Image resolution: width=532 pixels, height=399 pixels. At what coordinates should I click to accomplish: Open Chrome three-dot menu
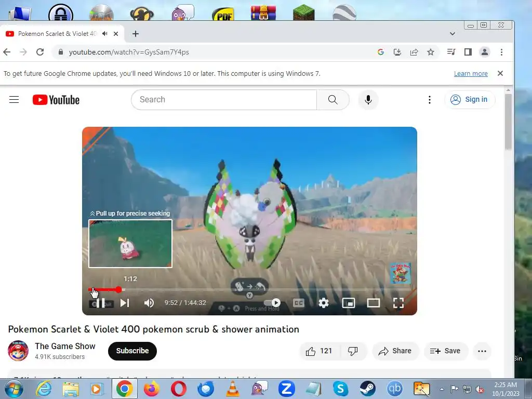point(501,52)
